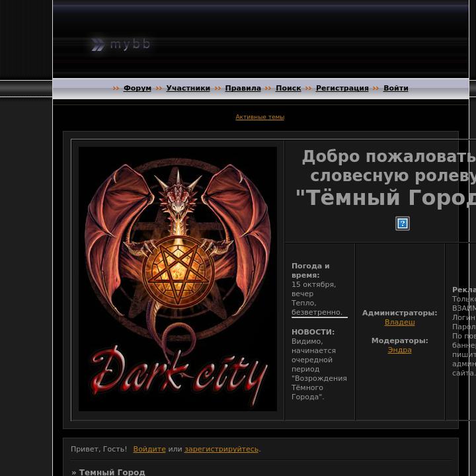
Task: Open Поиск from navigation bar
Action: tap(288, 88)
